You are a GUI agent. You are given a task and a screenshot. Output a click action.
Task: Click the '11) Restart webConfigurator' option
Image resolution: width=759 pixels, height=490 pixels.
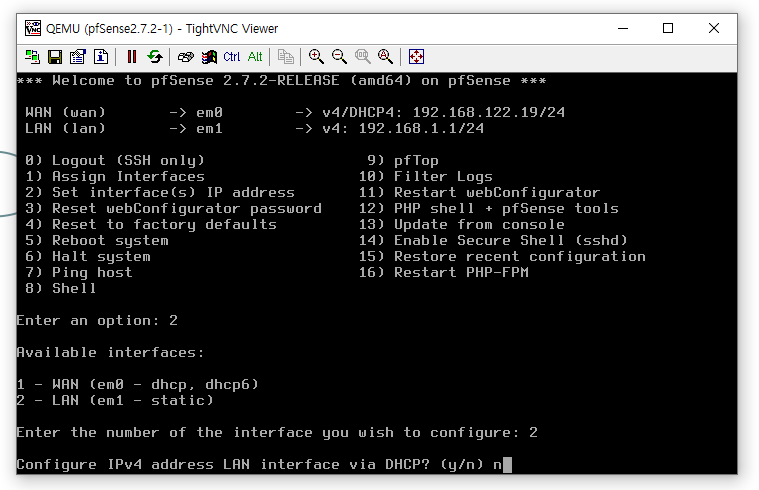click(x=479, y=192)
